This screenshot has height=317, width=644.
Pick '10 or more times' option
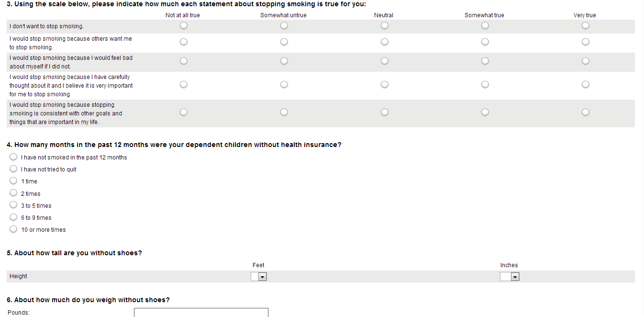(13, 229)
